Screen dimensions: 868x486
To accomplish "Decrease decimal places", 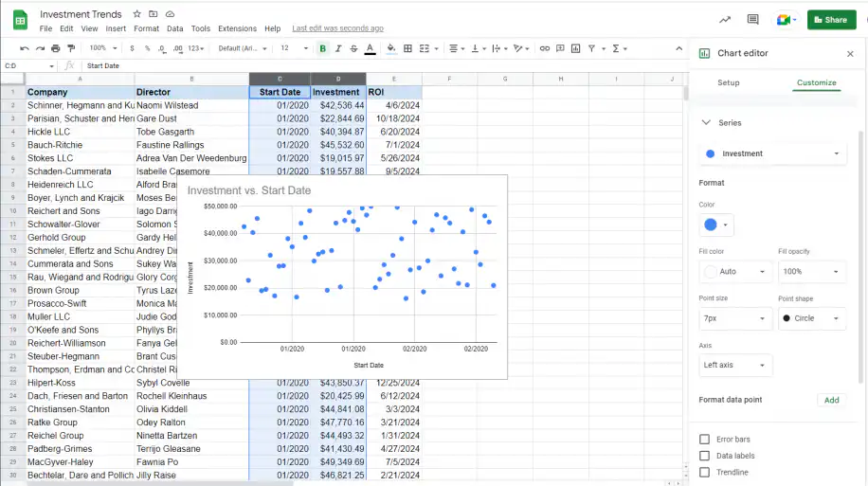I will (x=162, y=48).
